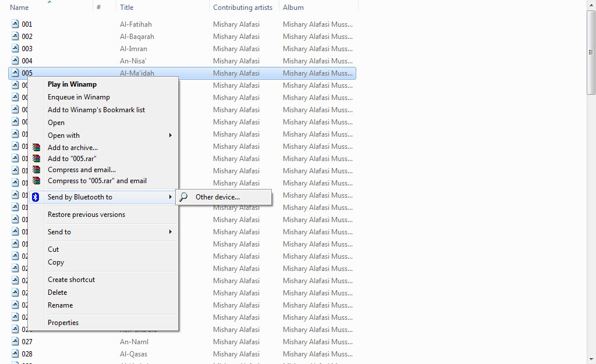Sort by Contributing artists column header
This screenshot has width=596, height=364.
pyautogui.click(x=243, y=7)
